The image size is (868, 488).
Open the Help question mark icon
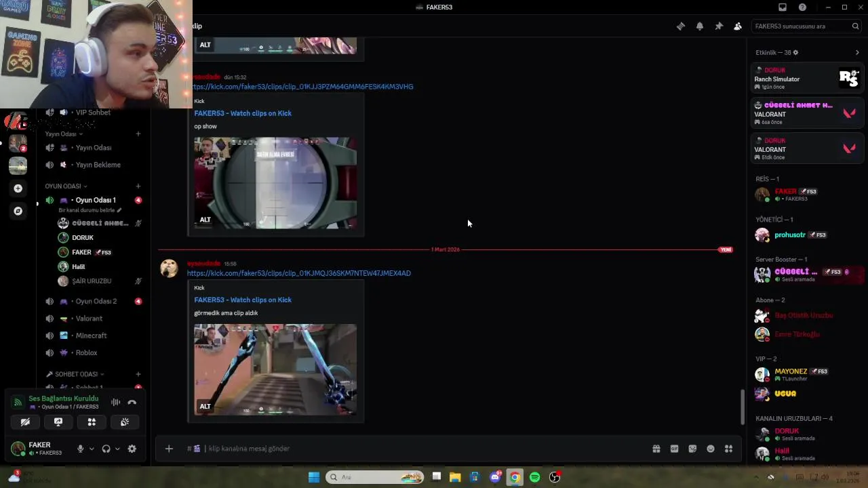pyautogui.click(x=803, y=7)
